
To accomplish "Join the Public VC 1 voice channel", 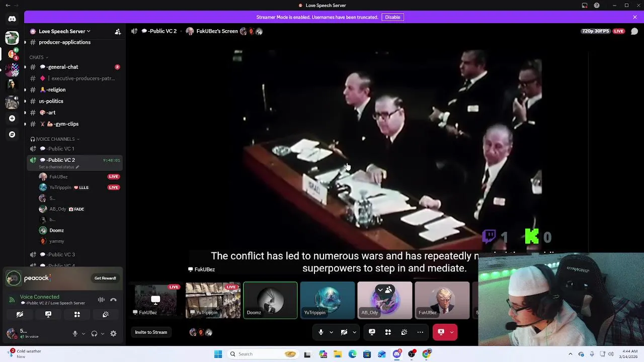I will [x=75, y=149].
